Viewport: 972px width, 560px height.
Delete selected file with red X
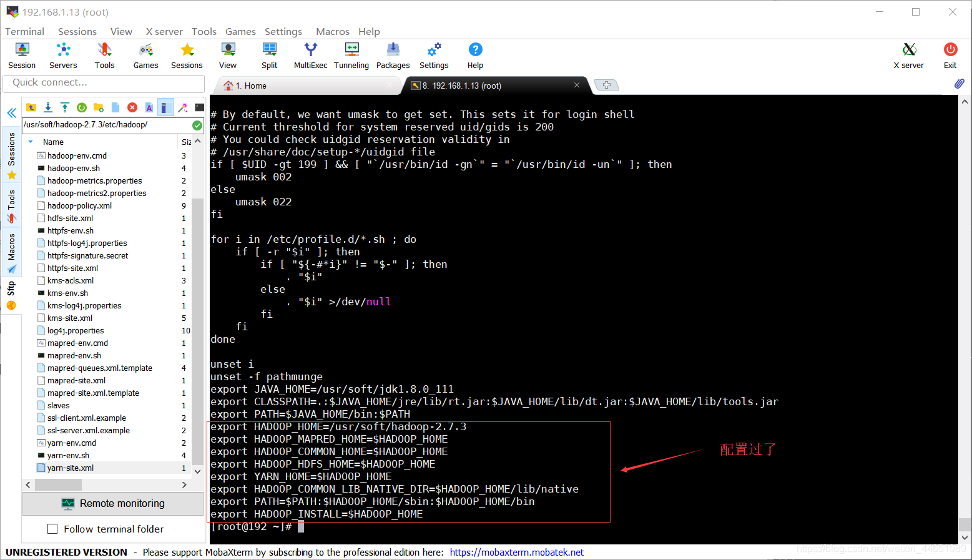[x=132, y=107]
